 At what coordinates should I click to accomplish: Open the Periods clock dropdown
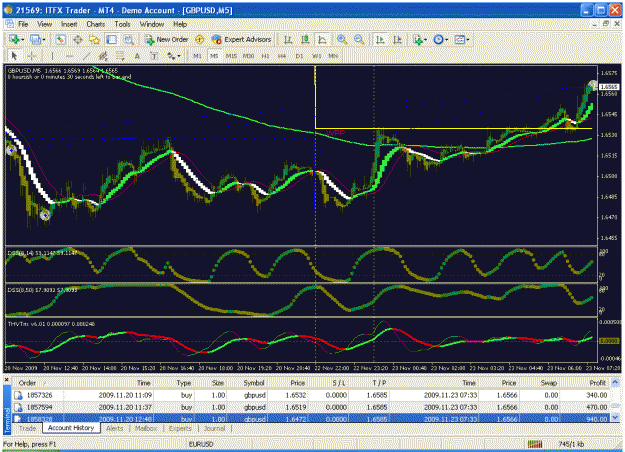pyautogui.click(x=440, y=39)
